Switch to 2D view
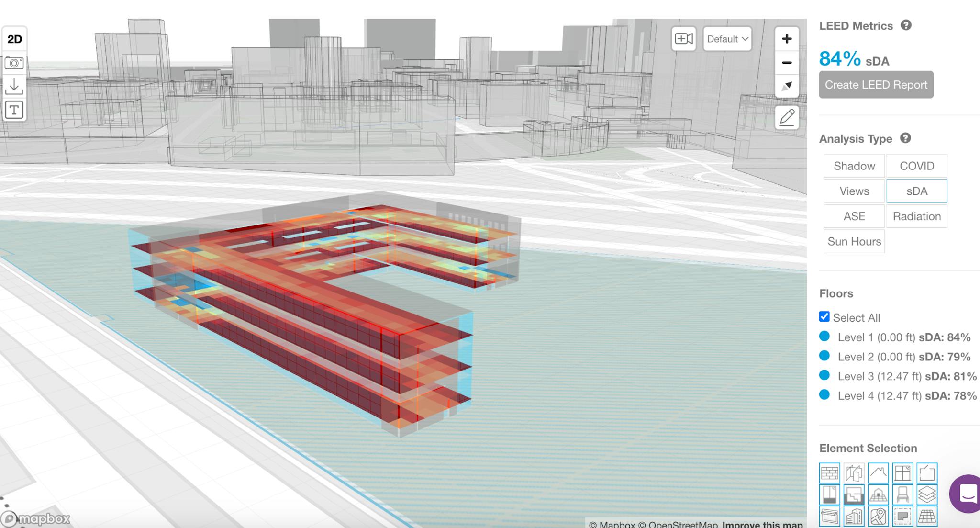This screenshot has width=980, height=528. coord(15,39)
